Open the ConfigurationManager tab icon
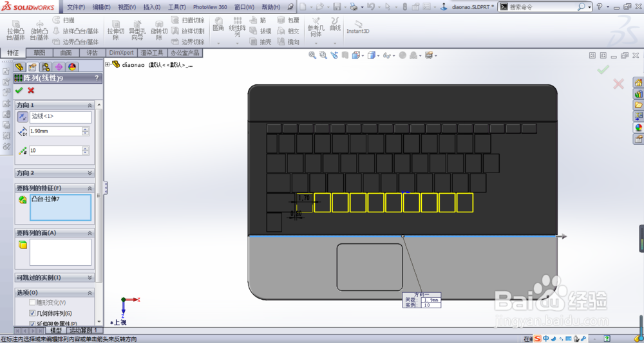The width and height of the screenshot is (644, 343). click(46, 67)
